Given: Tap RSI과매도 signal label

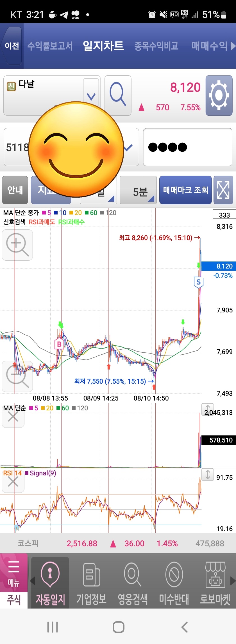Looking at the screenshot, I should tap(42, 222).
